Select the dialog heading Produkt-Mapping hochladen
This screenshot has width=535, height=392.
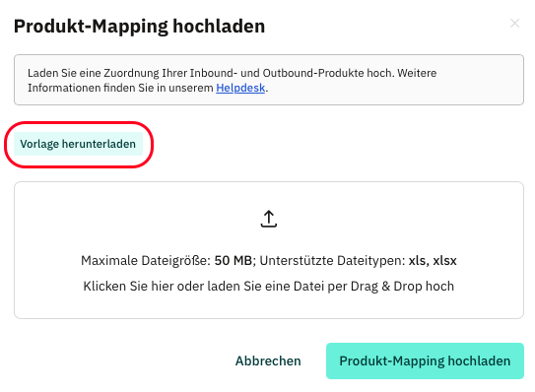tap(139, 27)
